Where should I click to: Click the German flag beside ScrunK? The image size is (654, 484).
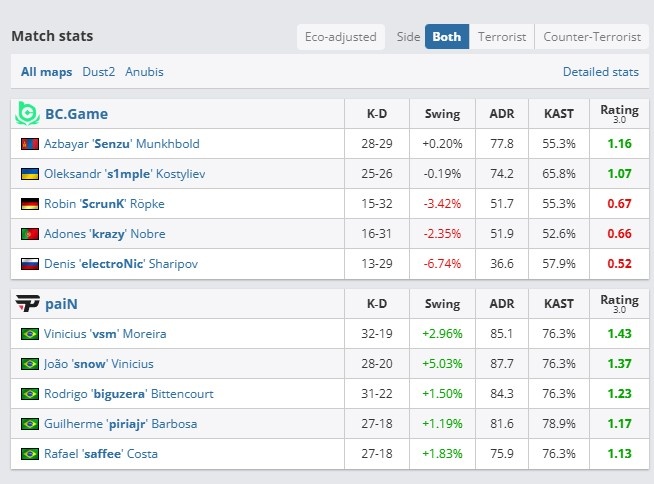30,204
